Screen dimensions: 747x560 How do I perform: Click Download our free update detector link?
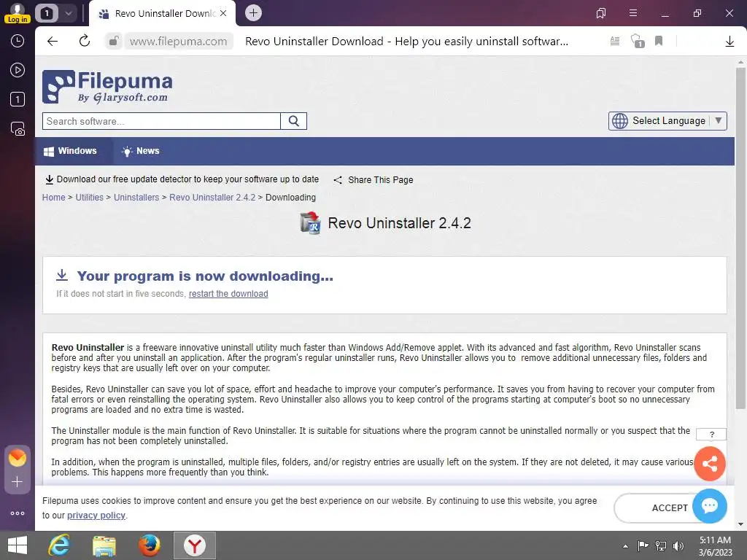click(182, 179)
